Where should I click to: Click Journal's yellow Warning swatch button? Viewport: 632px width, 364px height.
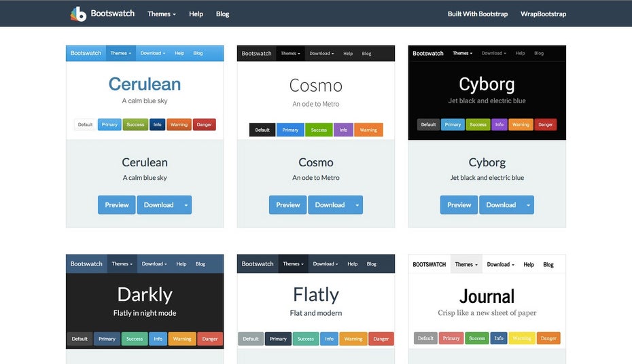[x=522, y=338]
